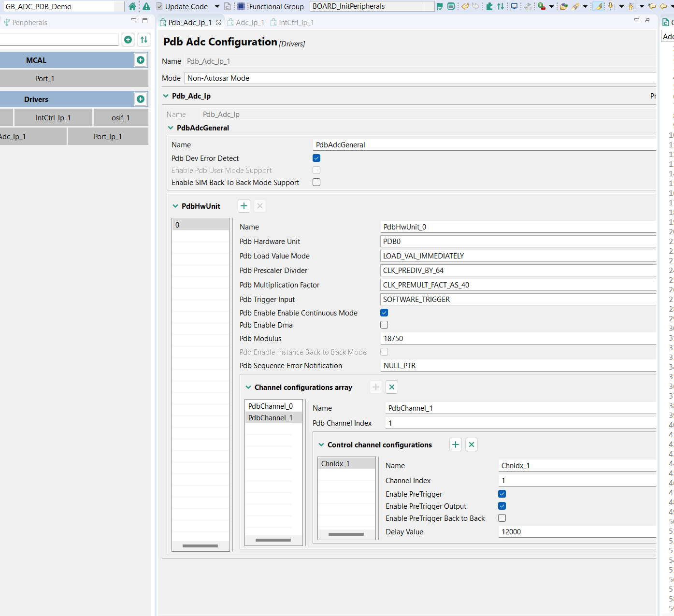Open the Pdb Prescaler Divider dropdown

pyautogui.click(x=518, y=271)
